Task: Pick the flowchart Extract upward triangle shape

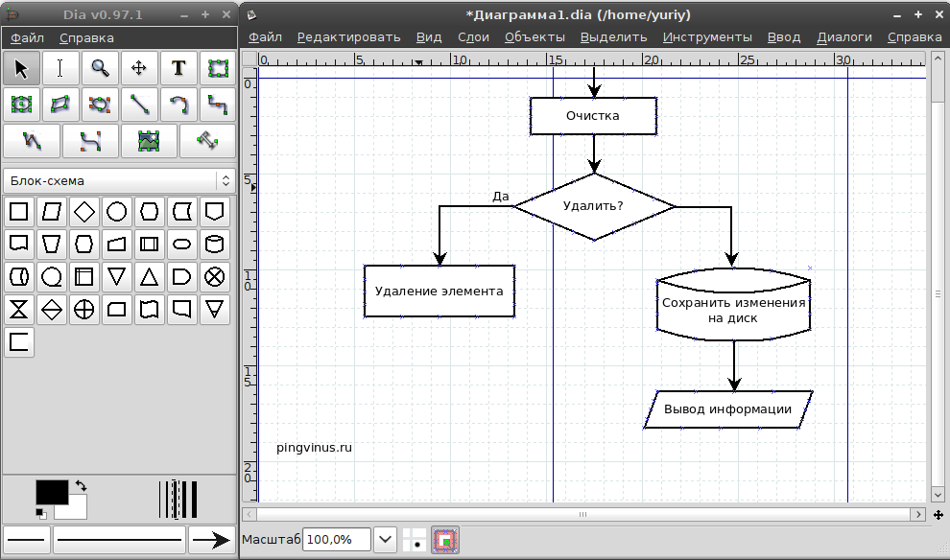Action: click(x=149, y=277)
